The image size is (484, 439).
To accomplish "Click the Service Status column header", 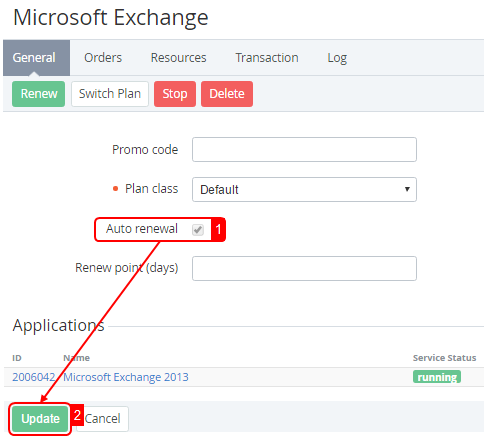I will (444, 358).
